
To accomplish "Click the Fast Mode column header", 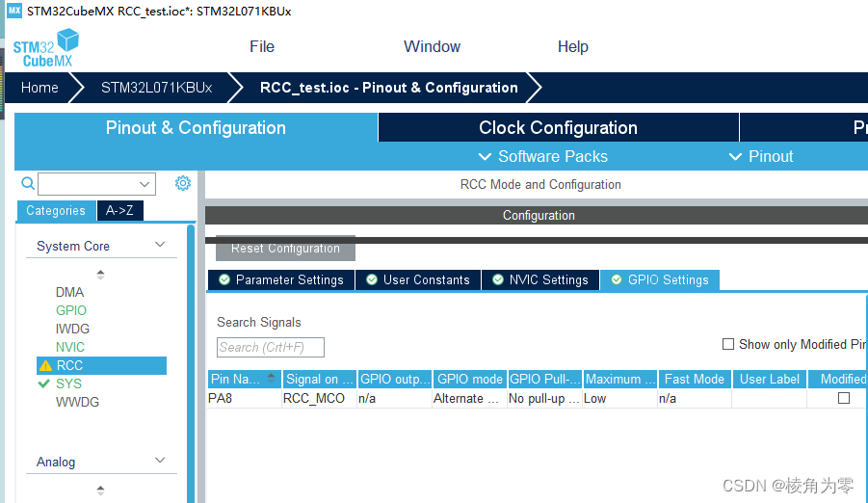I will (695, 379).
